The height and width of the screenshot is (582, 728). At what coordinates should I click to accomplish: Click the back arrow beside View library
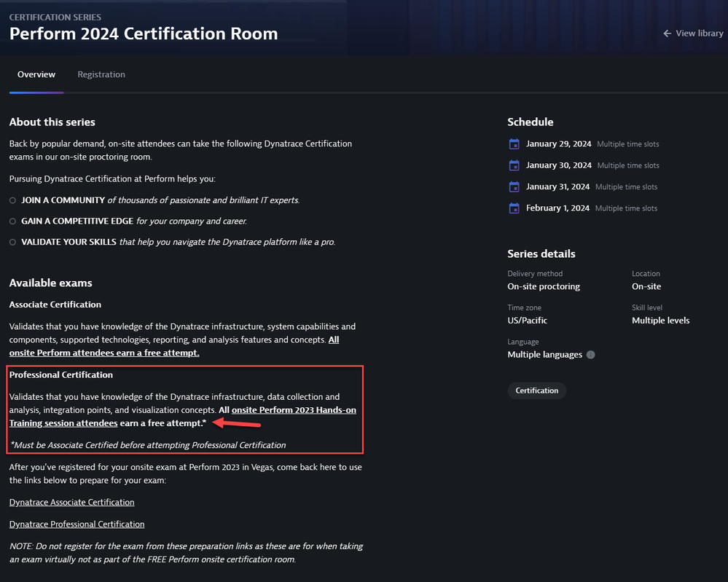pyautogui.click(x=667, y=34)
